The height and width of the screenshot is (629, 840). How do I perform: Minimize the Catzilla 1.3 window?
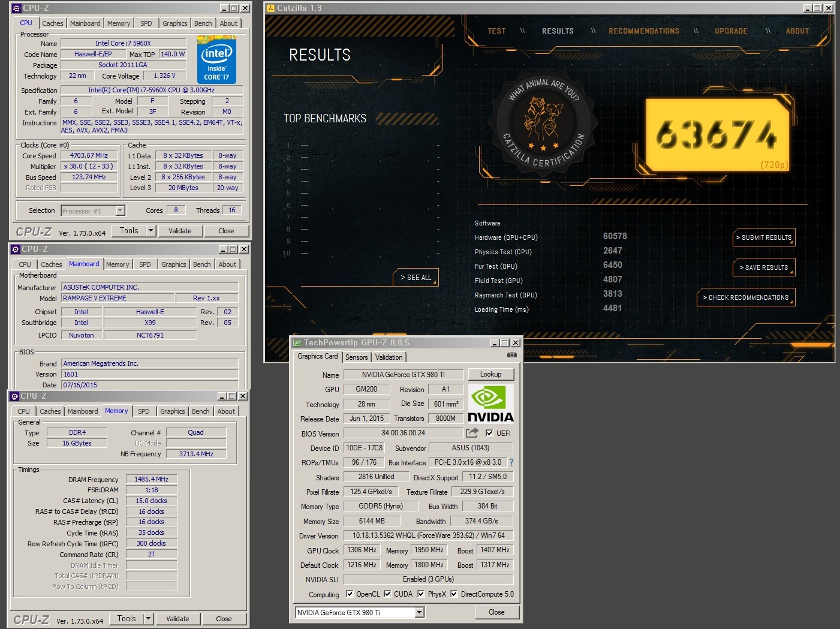tap(808, 8)
